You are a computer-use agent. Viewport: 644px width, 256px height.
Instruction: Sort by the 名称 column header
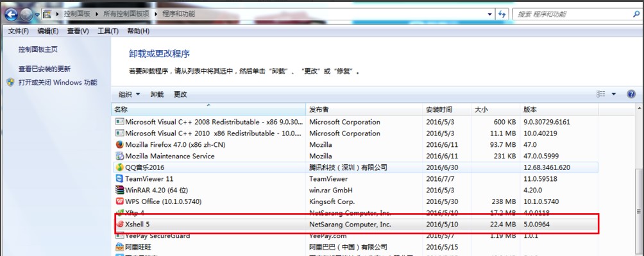[208, 110]
